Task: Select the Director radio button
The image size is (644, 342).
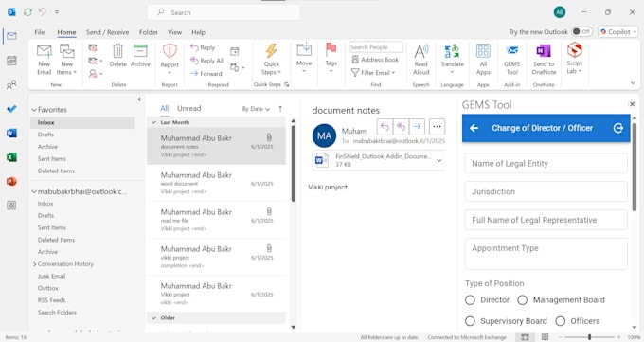Action: pyautogui.click(x=471, y=300)
